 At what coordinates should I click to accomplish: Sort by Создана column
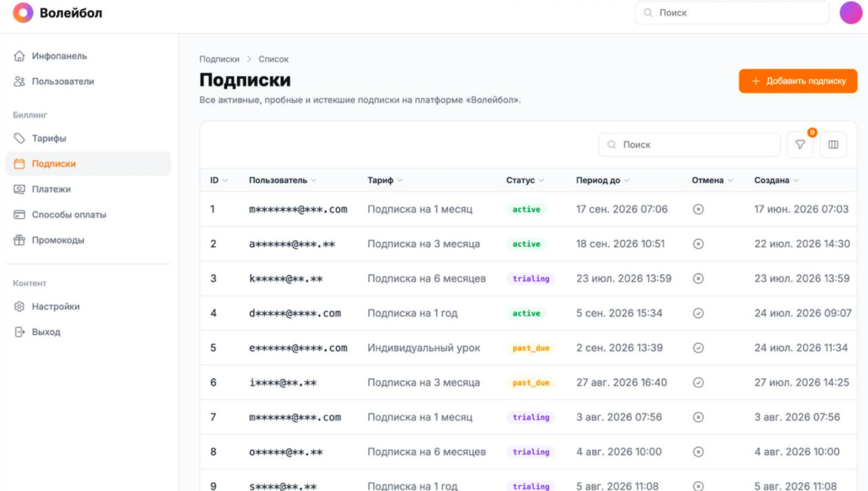click(x=776, y=180)
